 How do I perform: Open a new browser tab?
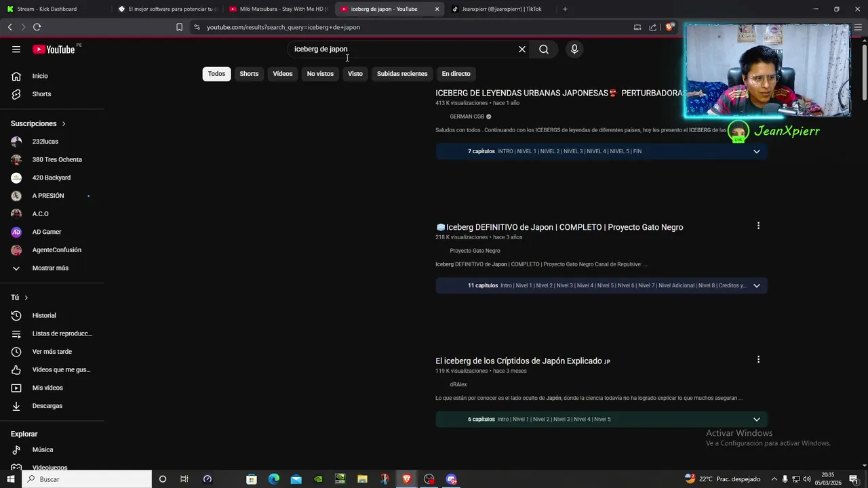[565, 9]
